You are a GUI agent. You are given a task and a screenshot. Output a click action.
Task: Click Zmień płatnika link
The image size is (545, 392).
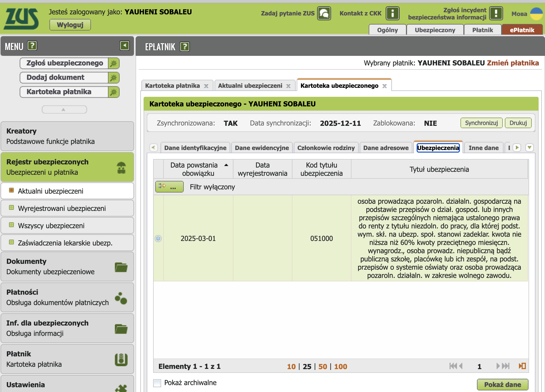tap(513, 63)
